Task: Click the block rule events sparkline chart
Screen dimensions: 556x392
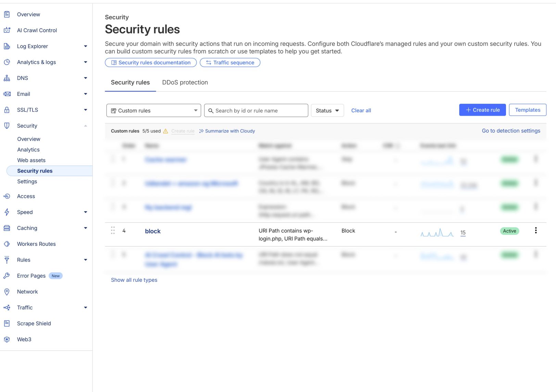Action: [437, 233]
